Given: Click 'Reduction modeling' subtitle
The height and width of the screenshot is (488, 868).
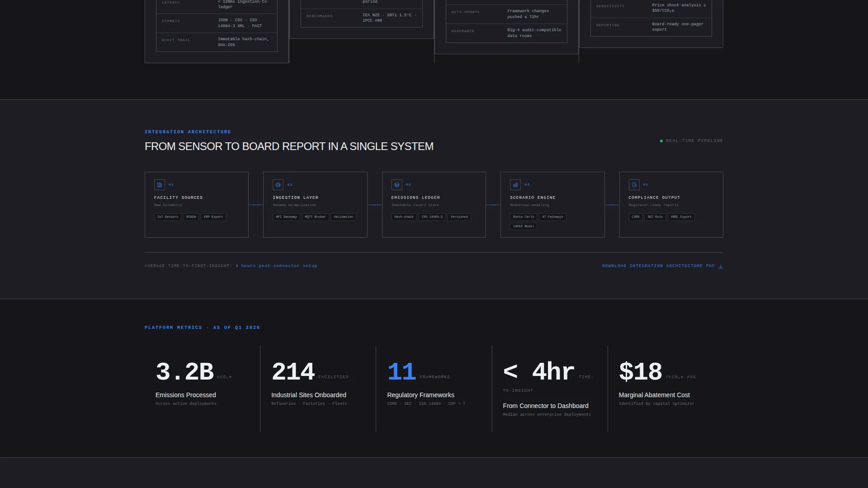Looking at the screenshot, I should (x=528, y=205).
